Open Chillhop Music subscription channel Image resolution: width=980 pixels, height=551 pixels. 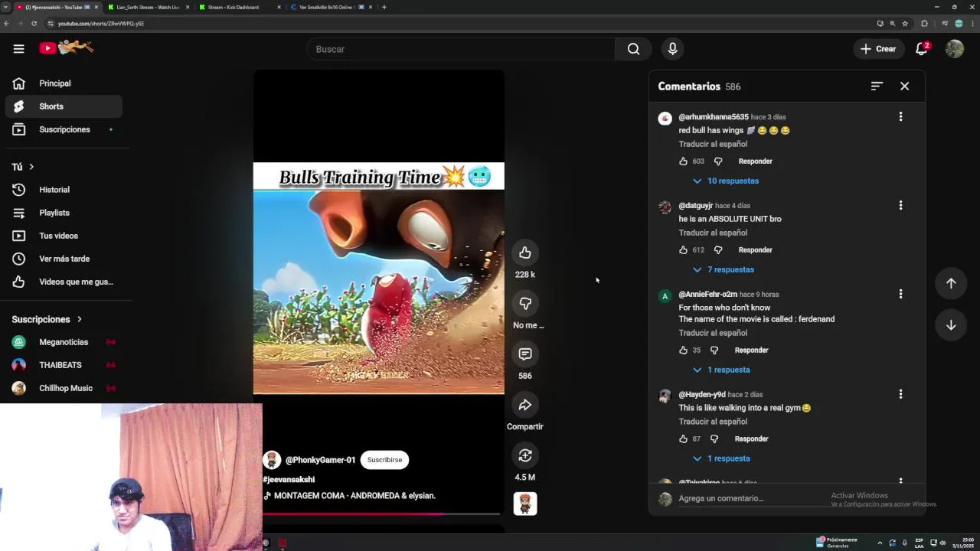click(64, 388)
